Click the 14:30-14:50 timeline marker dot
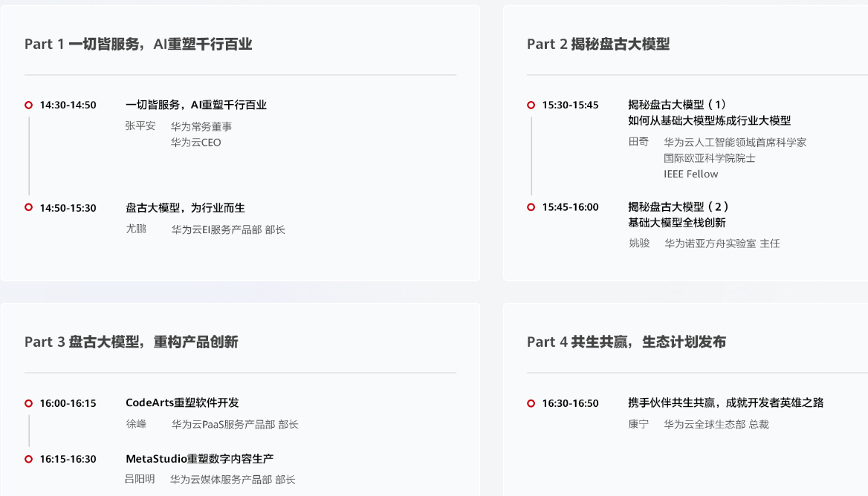The height and width of the screenshot is (496, 868). (x=29, y=105)
